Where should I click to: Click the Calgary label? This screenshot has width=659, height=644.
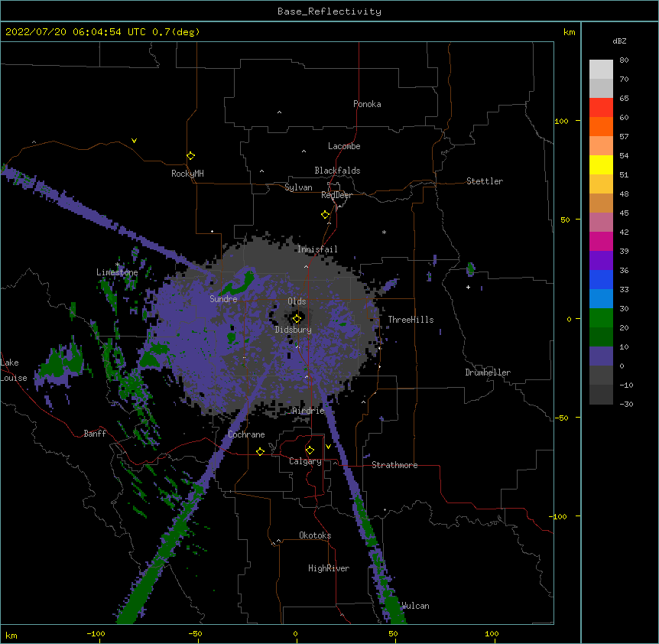(x=305, y=461)
